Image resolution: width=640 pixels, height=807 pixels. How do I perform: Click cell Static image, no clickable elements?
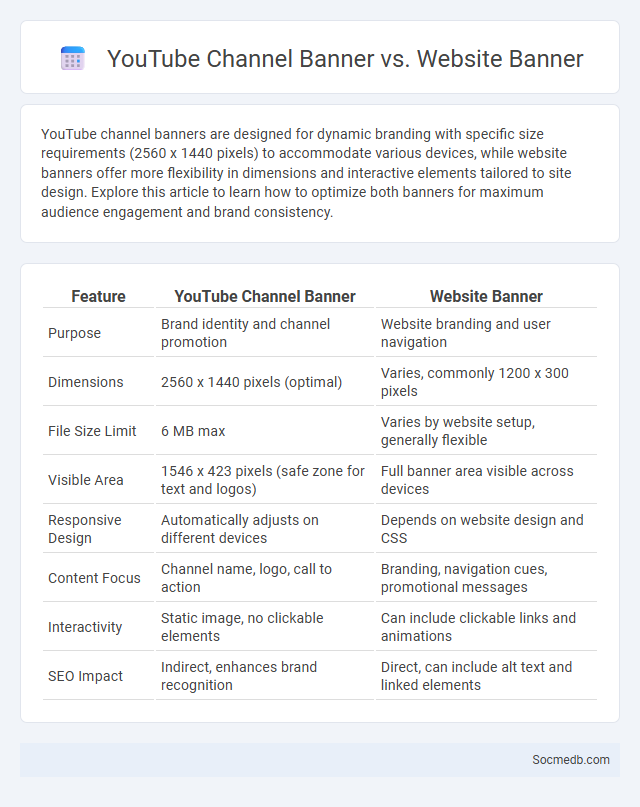point(264,627)
